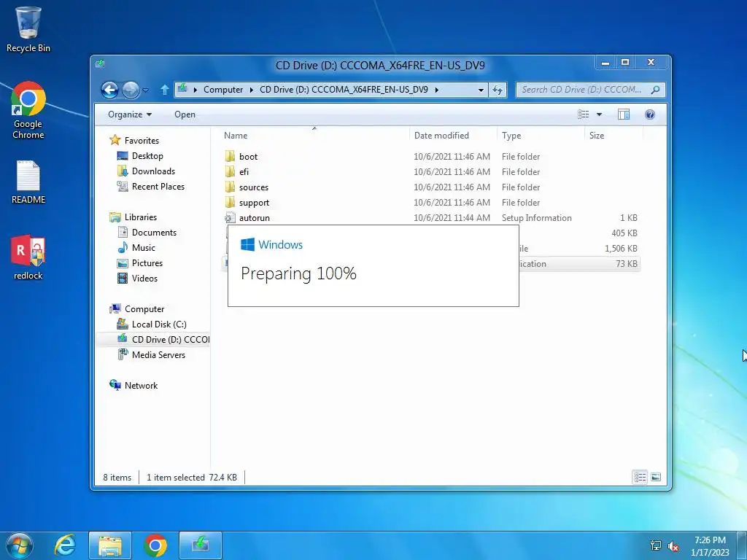This screenshot has width=747, height=560.
Task: Click the Windows logo in the Preparing dialog
Action: tap(248, 244)
